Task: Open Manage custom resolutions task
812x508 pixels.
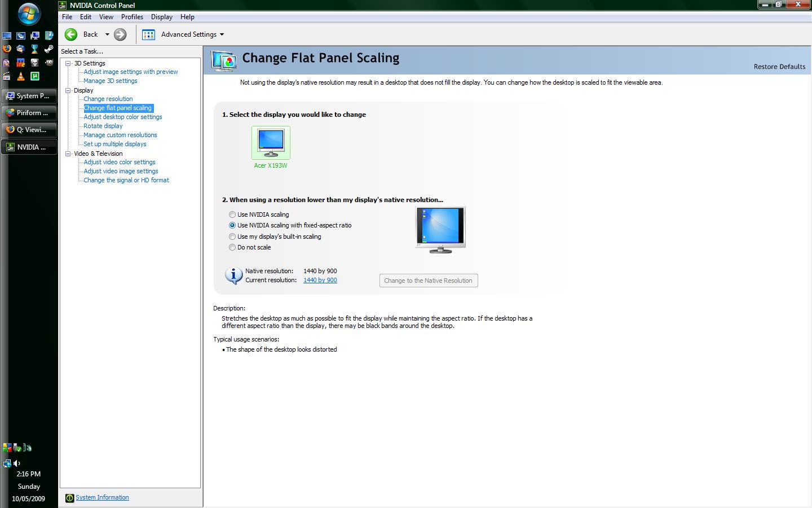Action: tap(120, 135)
